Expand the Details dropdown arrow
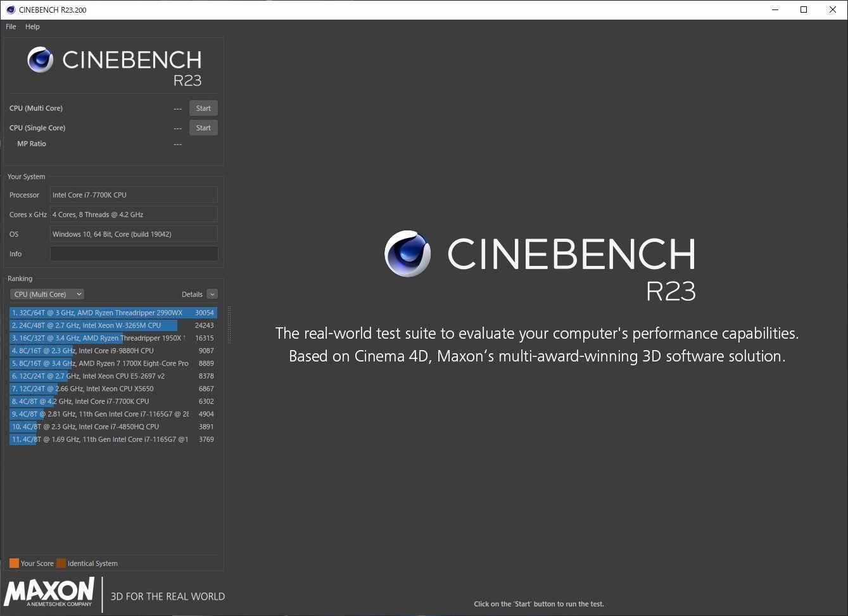 coord(212,294)
